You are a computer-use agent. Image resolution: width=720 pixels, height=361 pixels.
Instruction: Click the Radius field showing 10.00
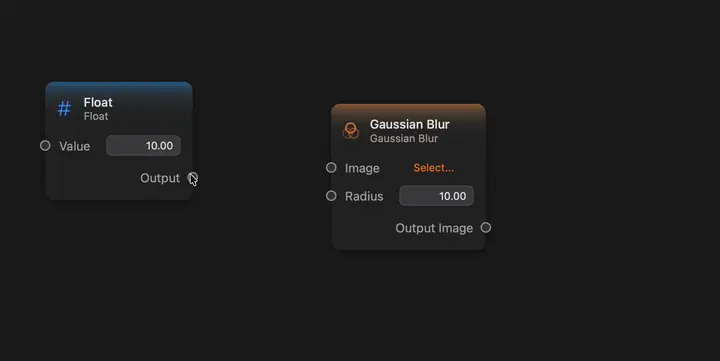pyautogui.click(x=436, y=196)
